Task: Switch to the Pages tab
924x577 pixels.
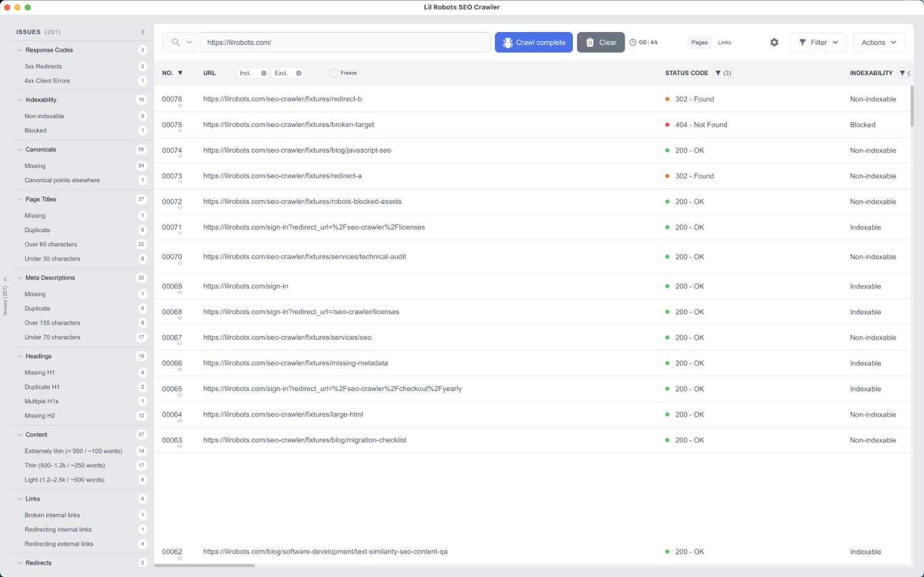Action: (x=699, y=42)
